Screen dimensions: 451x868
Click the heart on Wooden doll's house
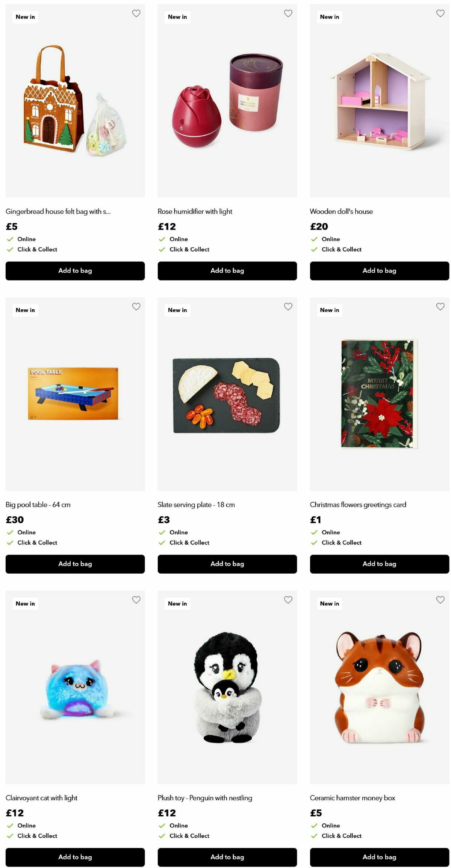pyautogui.click(x=440, y=13)
